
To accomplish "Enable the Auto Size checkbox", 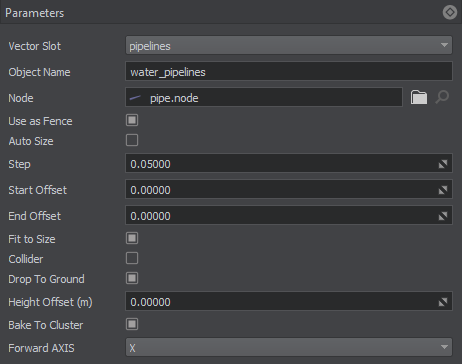I will point(132,140).
